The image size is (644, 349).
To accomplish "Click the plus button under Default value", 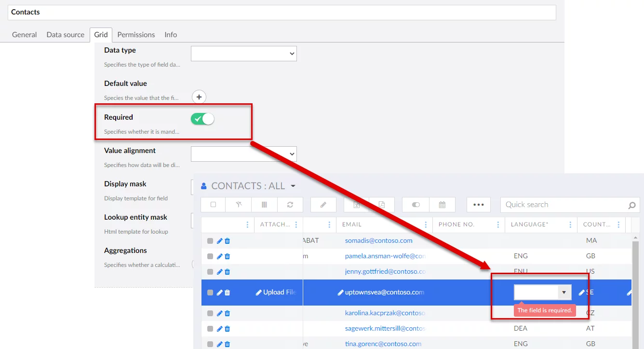I will 199,97.
